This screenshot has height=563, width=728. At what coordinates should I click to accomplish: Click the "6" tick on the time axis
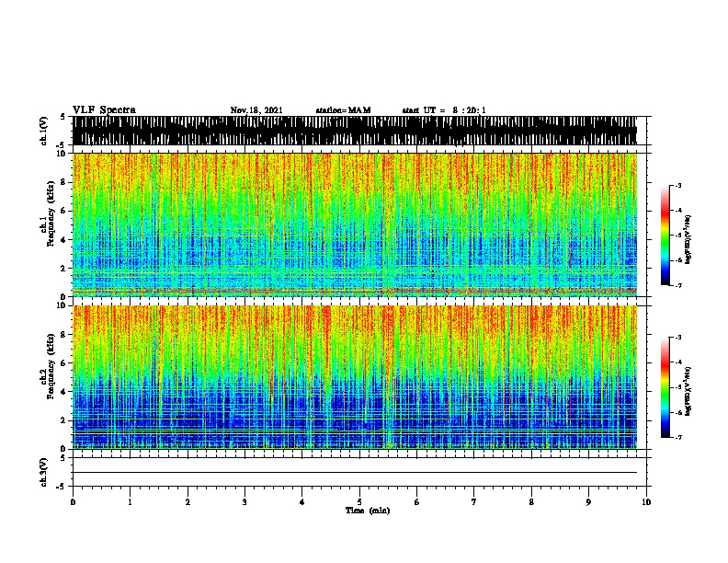[x=417, y=502]
